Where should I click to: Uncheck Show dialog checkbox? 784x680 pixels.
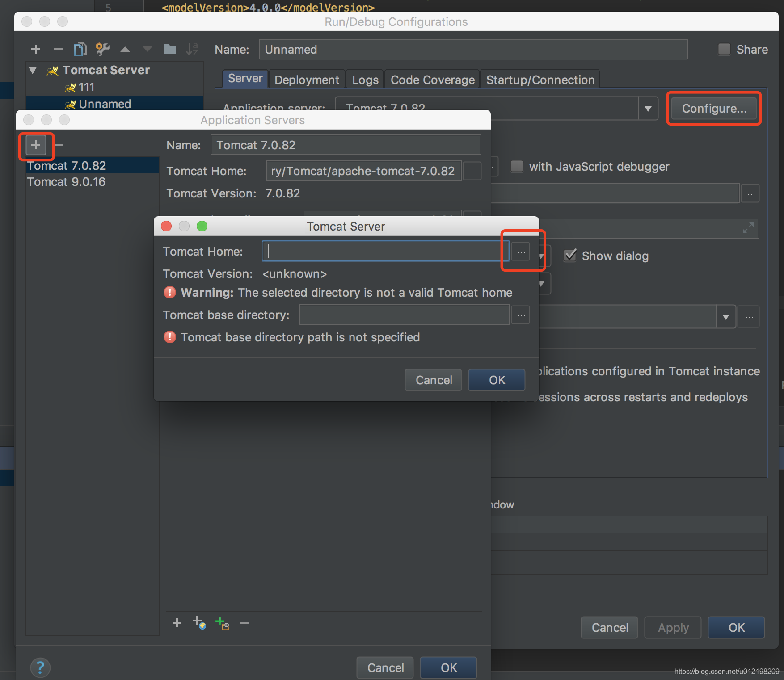(570, 256)
